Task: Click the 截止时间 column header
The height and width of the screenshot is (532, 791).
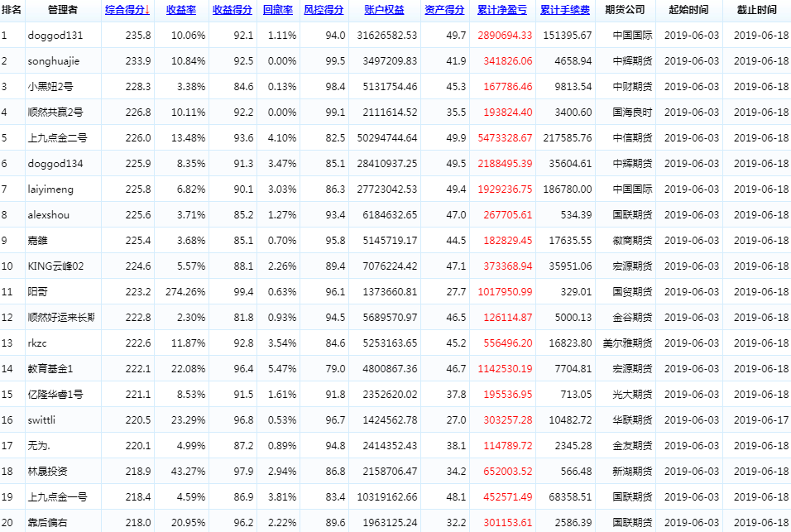Action: point(757,10)
